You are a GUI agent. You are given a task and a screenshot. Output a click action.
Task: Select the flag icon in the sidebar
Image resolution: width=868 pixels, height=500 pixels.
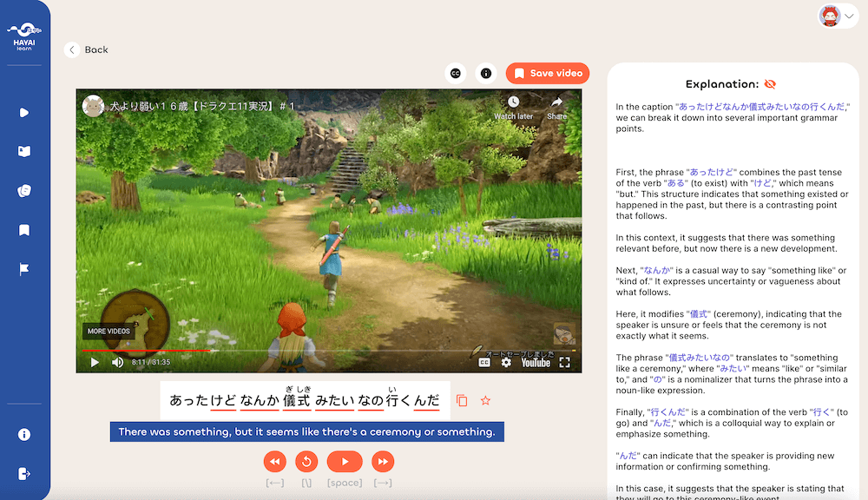tap(24, 269)
